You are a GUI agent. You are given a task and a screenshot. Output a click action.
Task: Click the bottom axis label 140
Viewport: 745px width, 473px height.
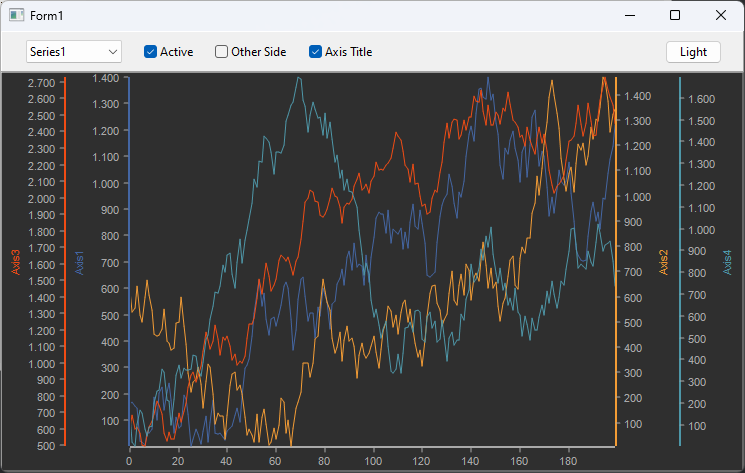[x=470, y=461]
